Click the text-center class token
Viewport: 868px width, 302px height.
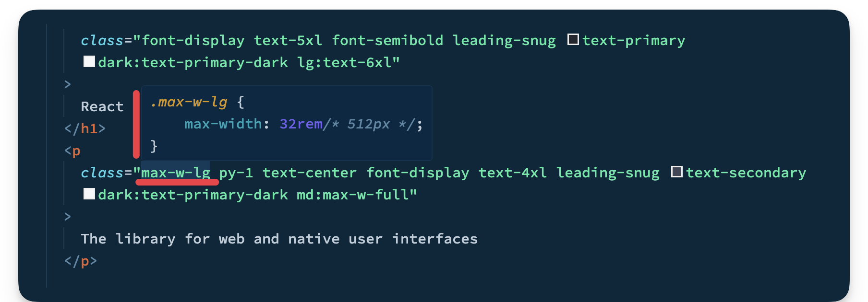(x=310, y=173)
